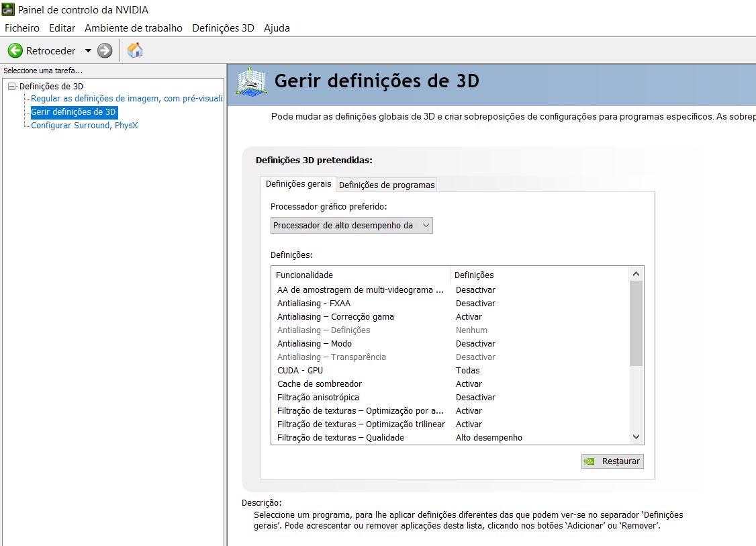
Task: Open the Ficheiro menu
Action: [22, 28]
